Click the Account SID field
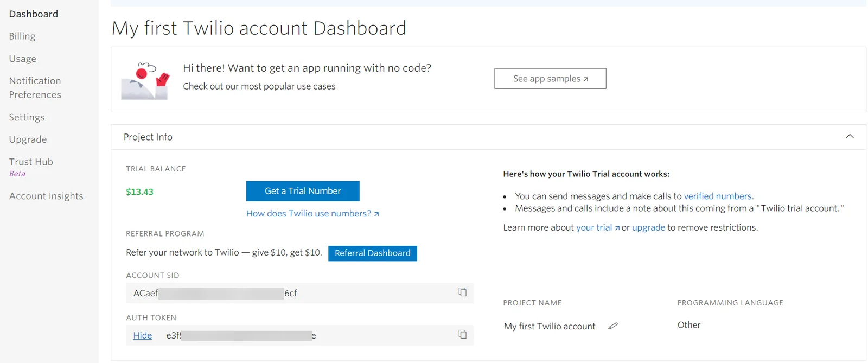Image resolution: width=868 pixels, height=363 pixels. [x=300, y=293]
